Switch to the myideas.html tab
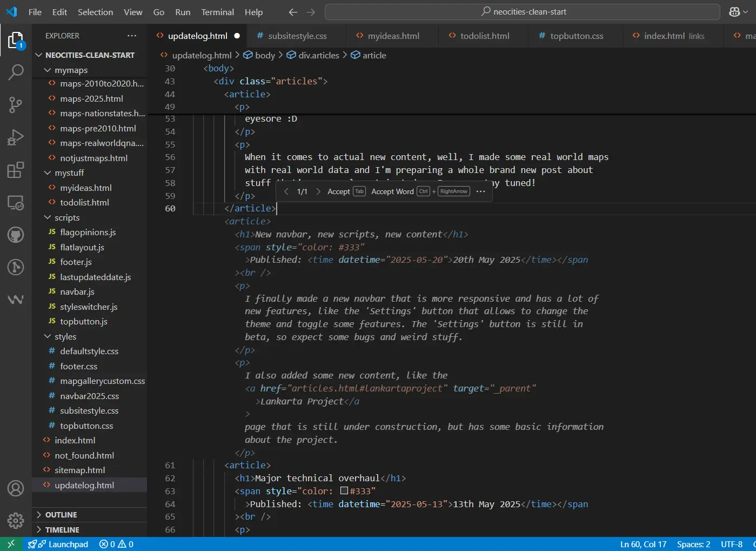Image resolution: width=756 pixels, height=551 pixels. 393,36
